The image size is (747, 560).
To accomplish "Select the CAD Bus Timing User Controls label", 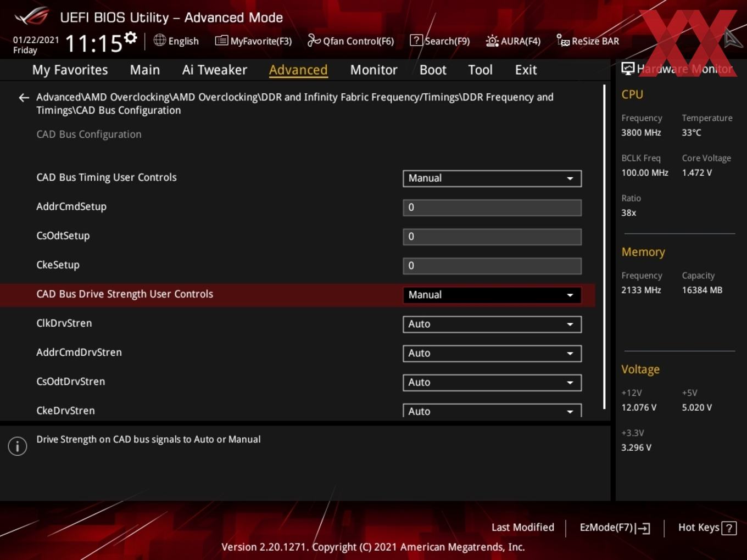I will click(x=107, y=177).
